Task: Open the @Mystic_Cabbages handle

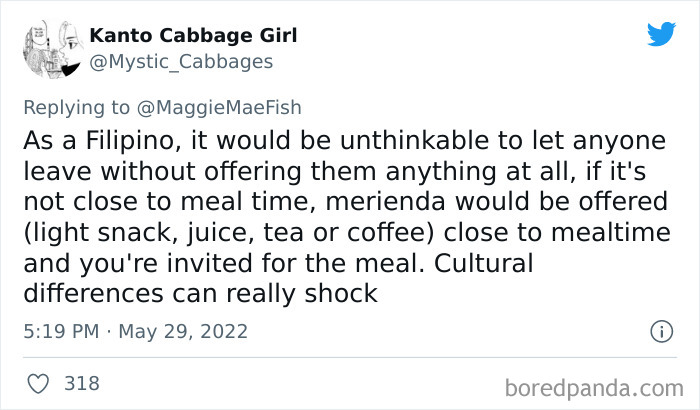Action: point(181,62)
